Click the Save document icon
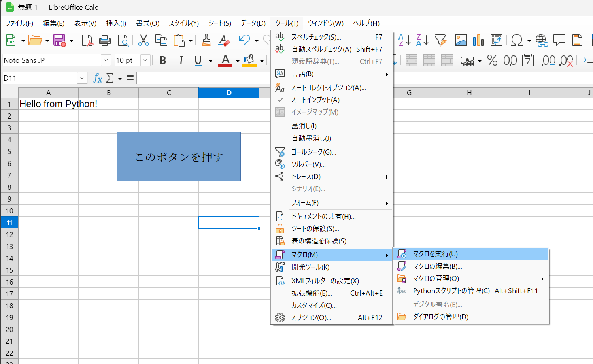 [x=59, y=40]
